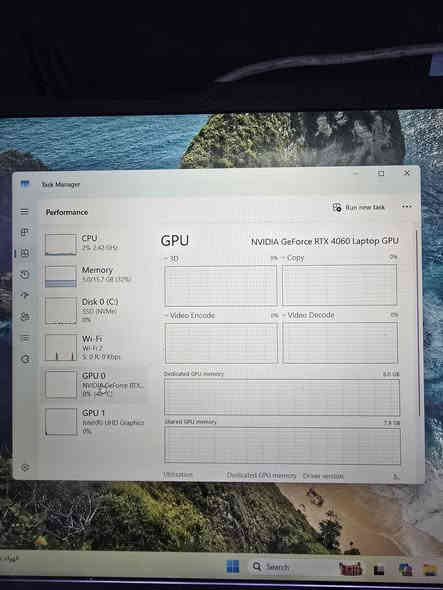Viewport: 443px width, 590px height.
Task: Click the Windows Start button on taskbar
Action: (233, 566)
